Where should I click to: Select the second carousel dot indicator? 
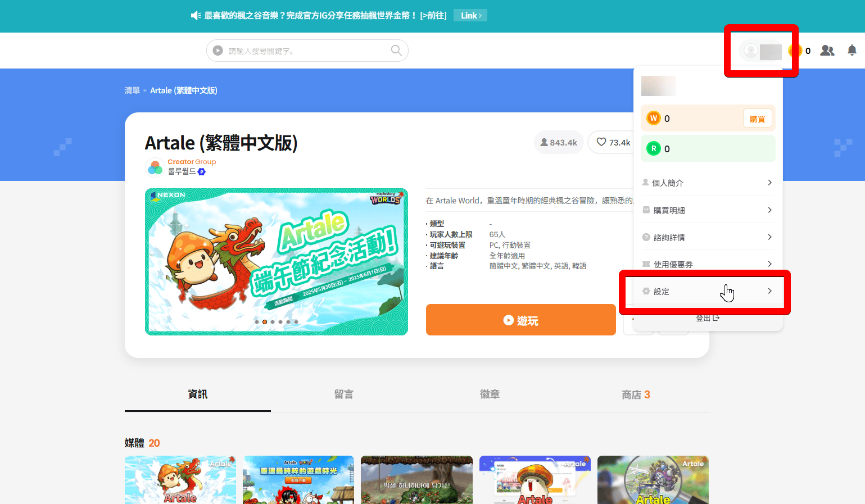(265, 322)
